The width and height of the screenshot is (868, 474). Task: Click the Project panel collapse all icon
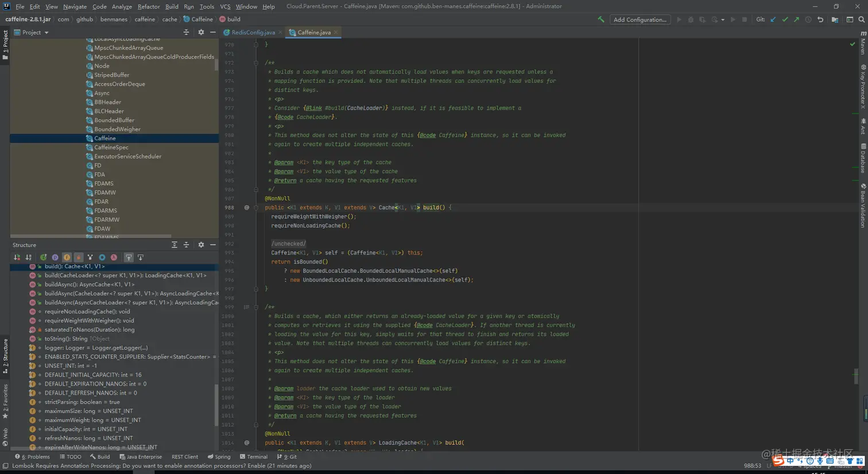tap(186, 32)
